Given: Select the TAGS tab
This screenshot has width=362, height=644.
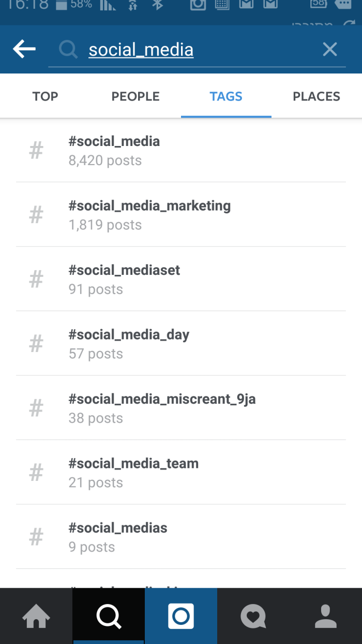Looking at the screenshot, I should pyautogui.click(x=226, y=96).
